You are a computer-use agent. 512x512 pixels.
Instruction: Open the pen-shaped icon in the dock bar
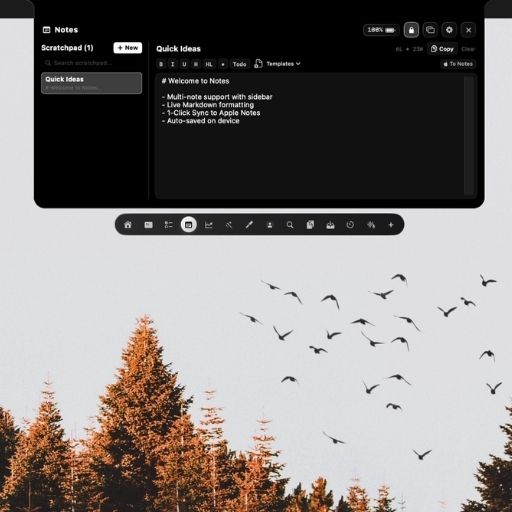pyautogui.click(x=249, y=225)
